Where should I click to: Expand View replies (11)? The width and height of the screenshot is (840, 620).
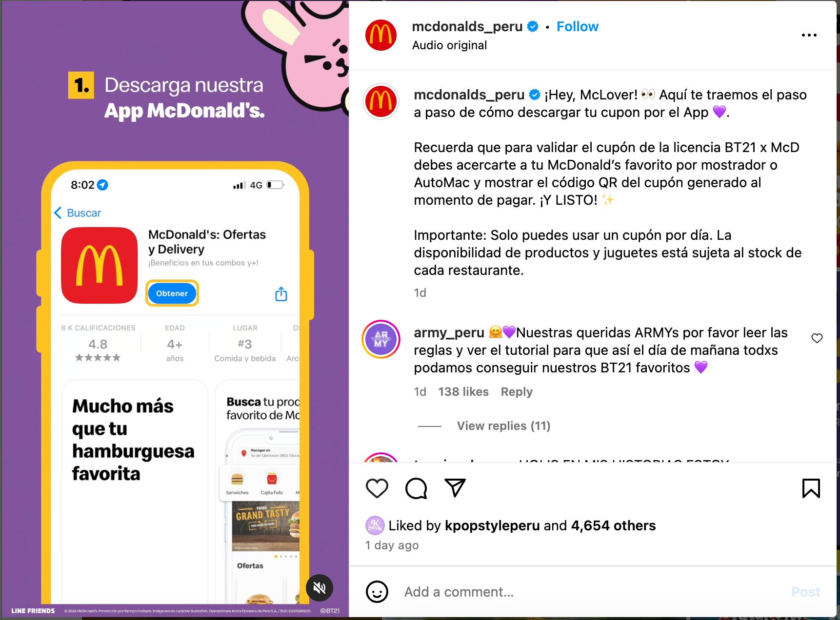click(x=503, y=426)
